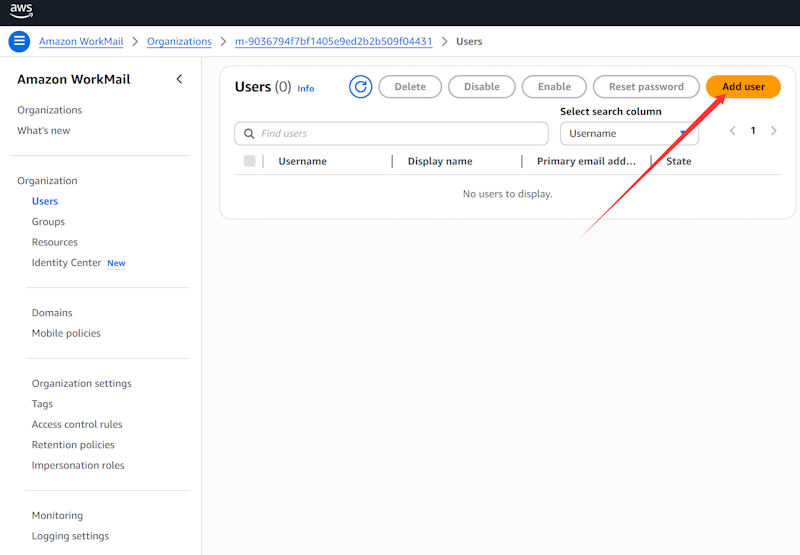This screenshot has width=800, height=555.
Task: Open Groups in the sidebar
Action: coord(48,222)
